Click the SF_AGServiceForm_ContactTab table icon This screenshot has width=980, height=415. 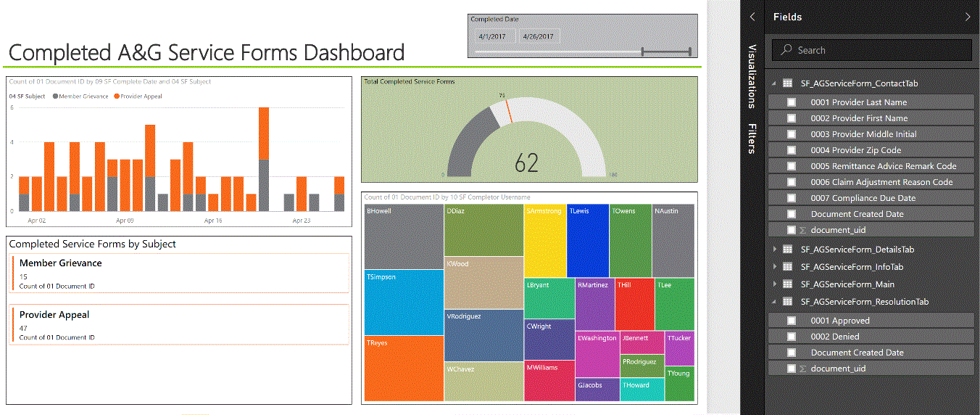click(787, 83)
